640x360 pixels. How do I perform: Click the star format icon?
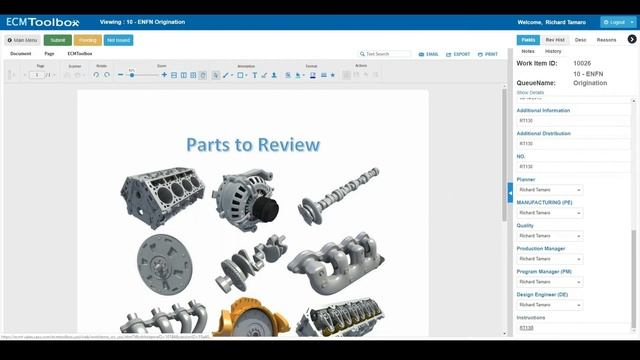(x=333, y=75)
